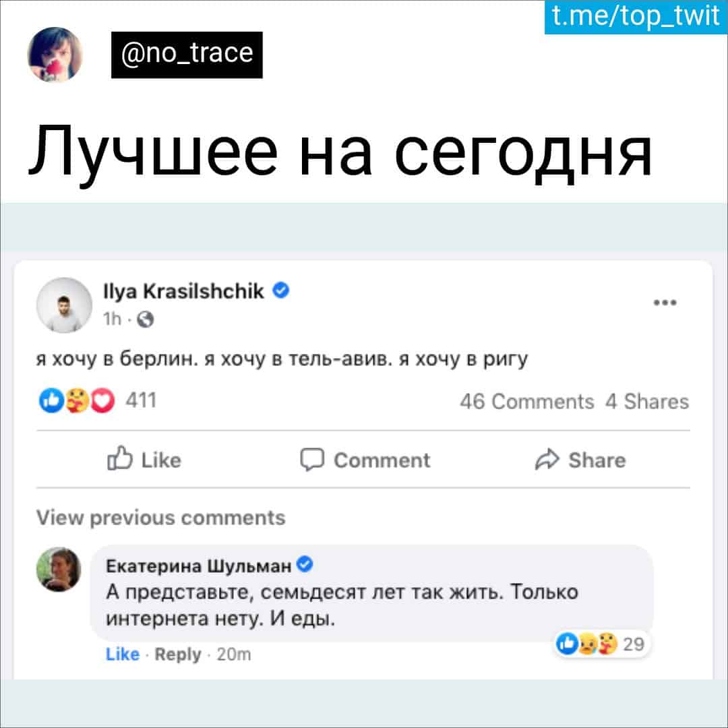Image resolution: width=728 pixels, height=728 pixels.
Task: Open the 46 Comments list
Action: coord(527,402)
